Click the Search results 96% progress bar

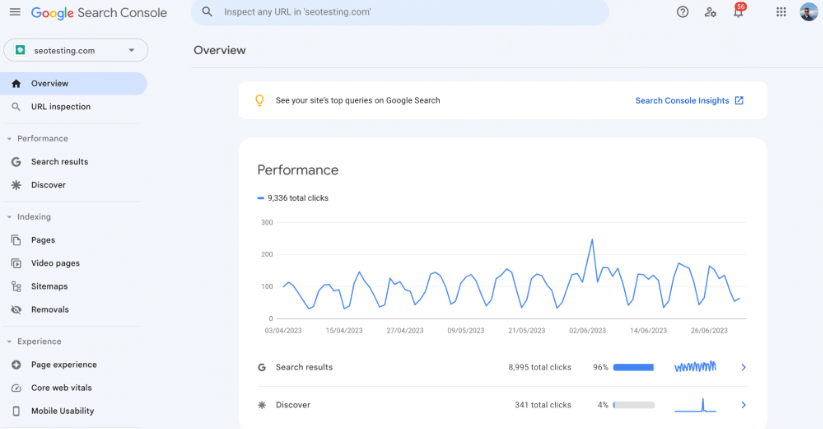click(x=634, y=367)
